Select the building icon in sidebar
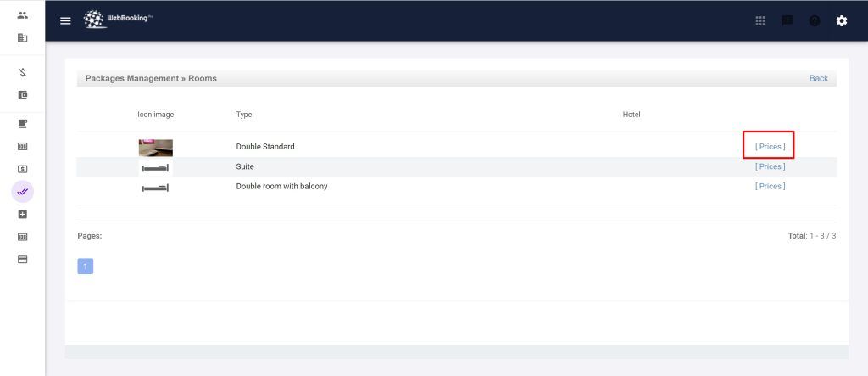 pyautogui.click(x=23, y=37)
